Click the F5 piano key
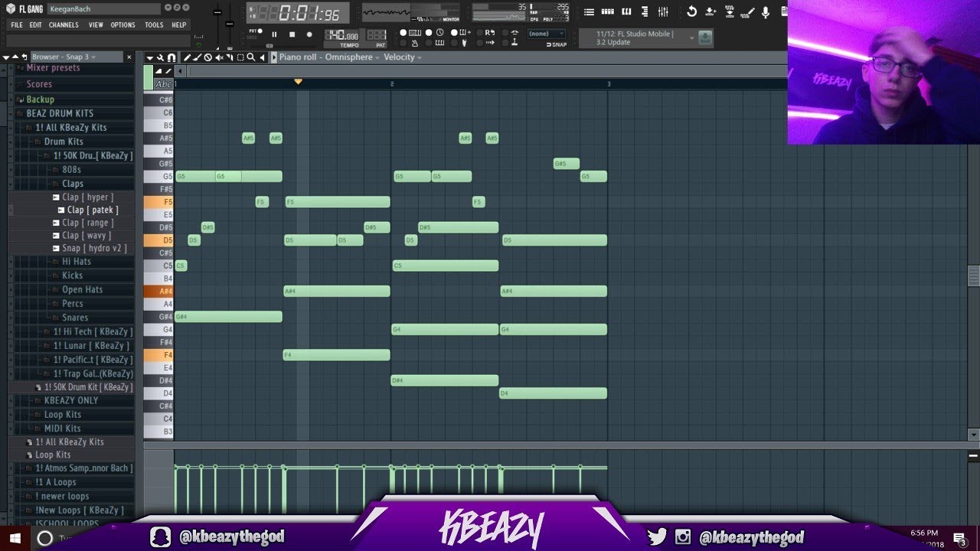This screenshot has width=980, height=551. point(158,202)
